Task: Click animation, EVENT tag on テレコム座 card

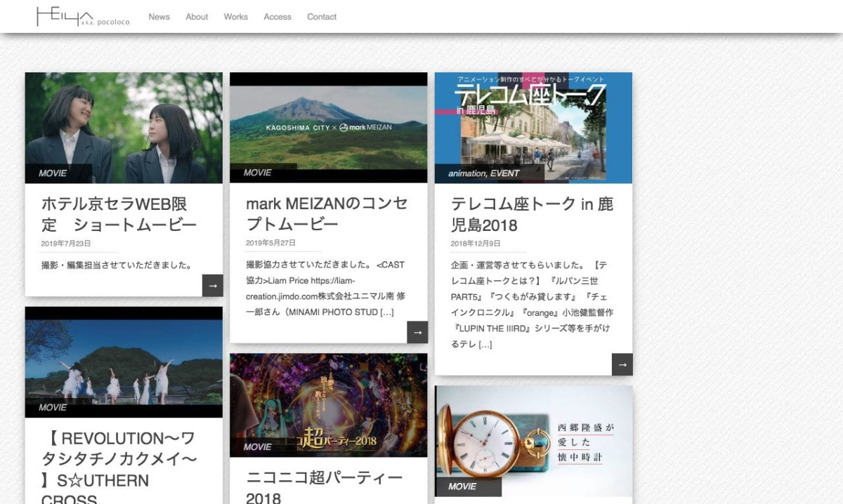Action: (484, 173)
